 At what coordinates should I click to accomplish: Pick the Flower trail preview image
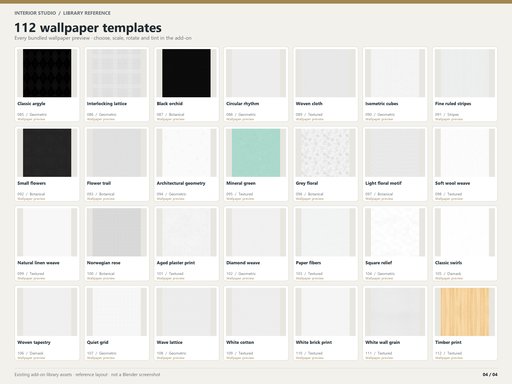117,153
